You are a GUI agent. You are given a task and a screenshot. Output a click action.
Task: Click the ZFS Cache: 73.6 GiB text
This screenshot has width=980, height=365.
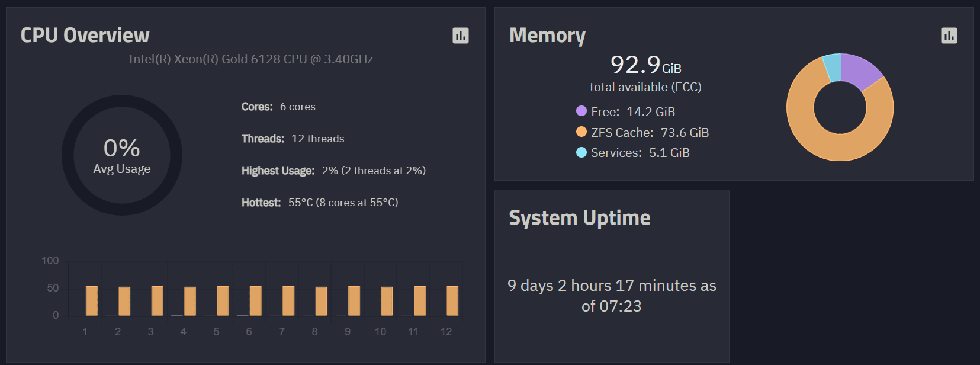[x=650, y=132]
